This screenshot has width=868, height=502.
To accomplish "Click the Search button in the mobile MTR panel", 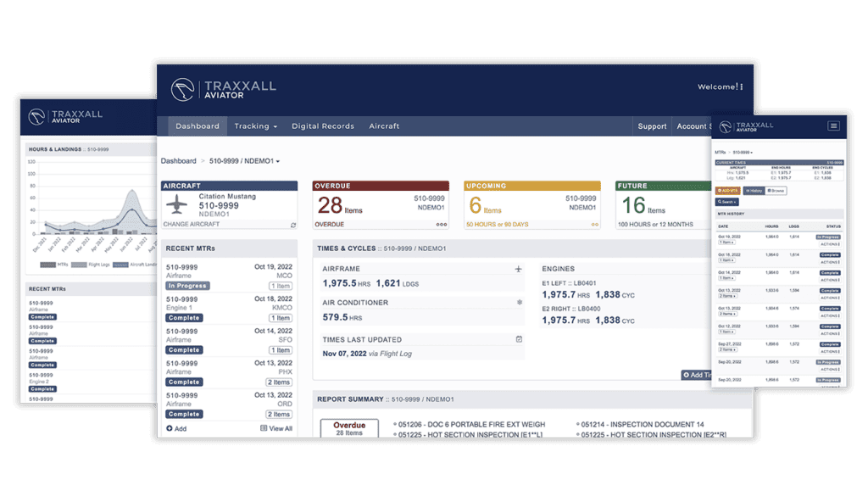I will pos(727,202).
